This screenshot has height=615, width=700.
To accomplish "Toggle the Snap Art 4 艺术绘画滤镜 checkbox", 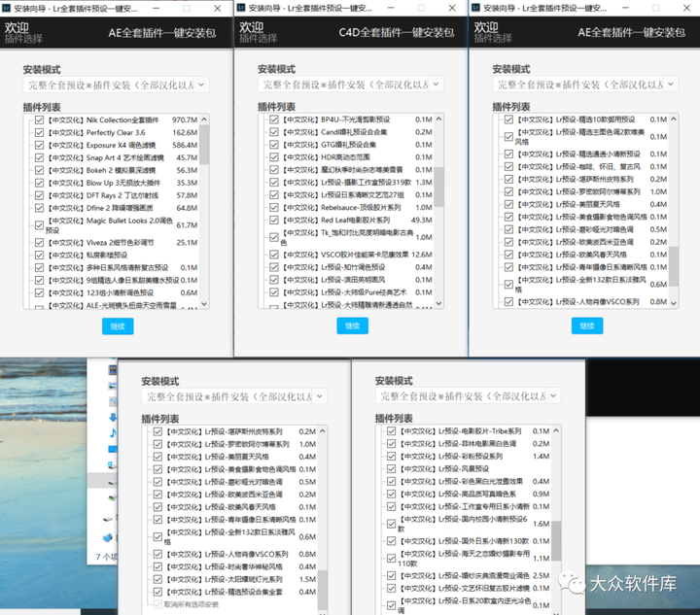I will (39, 157).
